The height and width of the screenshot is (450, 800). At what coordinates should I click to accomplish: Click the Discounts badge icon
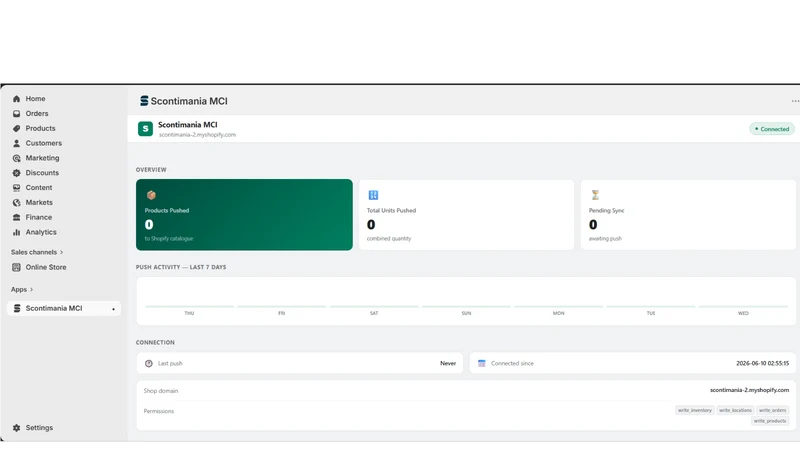click(16, 173)
